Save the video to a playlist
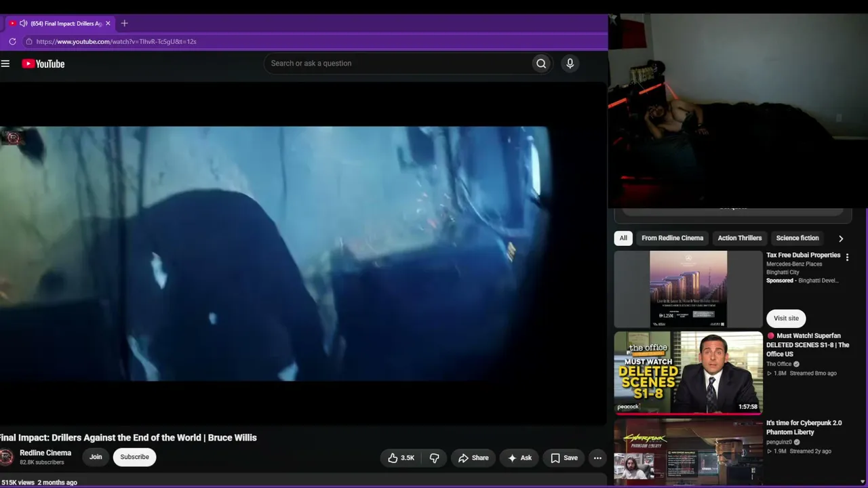Screen dimensions: 868x488 564,458
